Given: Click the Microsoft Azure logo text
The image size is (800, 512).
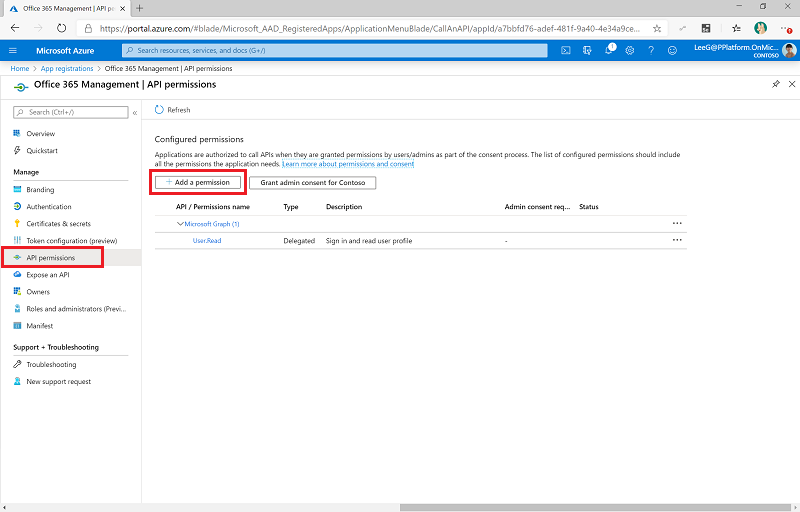Looking at the screenshot, I should [x=65, y=50].
